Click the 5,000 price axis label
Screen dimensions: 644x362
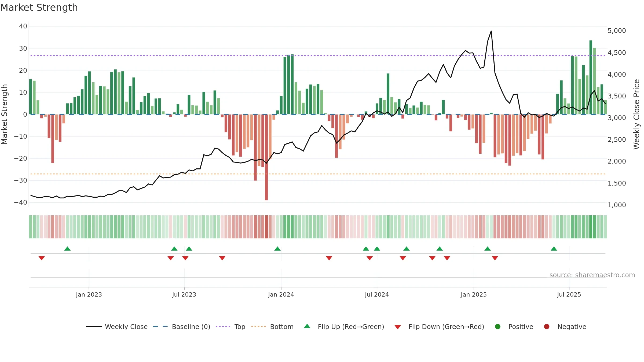(617, 31)
